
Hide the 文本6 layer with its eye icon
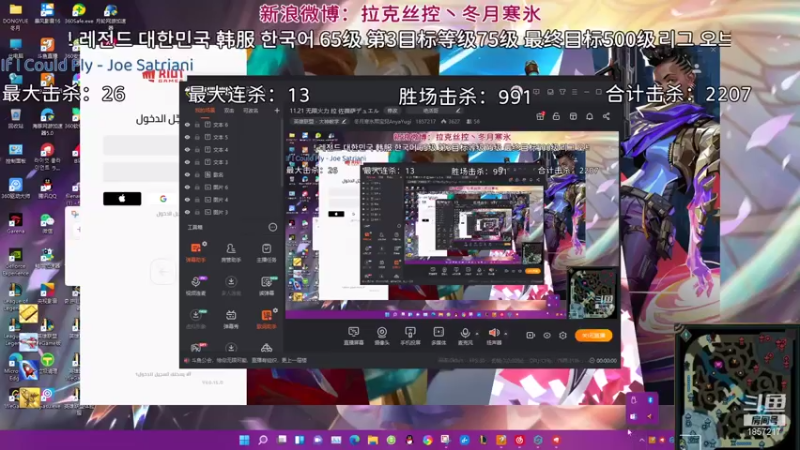tap(187, 124)
